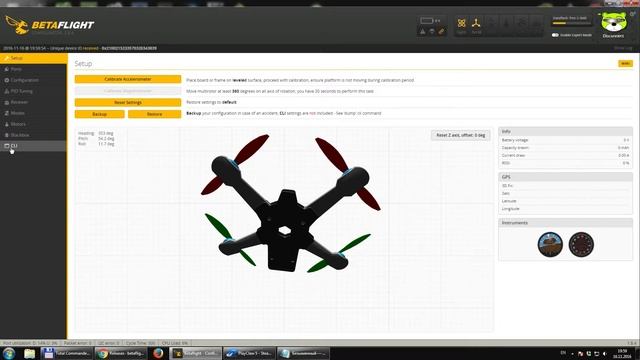Click the Backup button

(x=100, y=114)
